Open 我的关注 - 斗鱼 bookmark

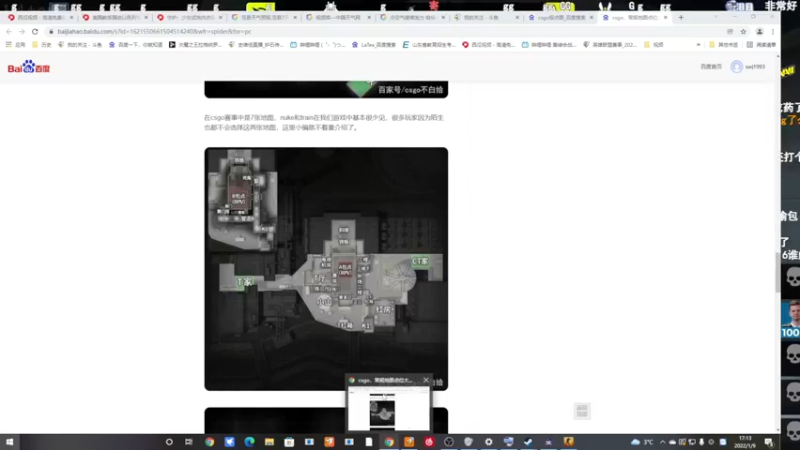[x=80, y=45]
